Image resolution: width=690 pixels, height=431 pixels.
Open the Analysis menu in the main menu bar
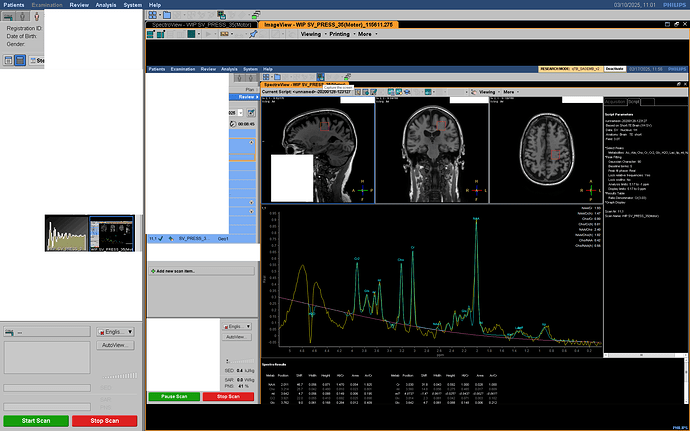point(106,5)
